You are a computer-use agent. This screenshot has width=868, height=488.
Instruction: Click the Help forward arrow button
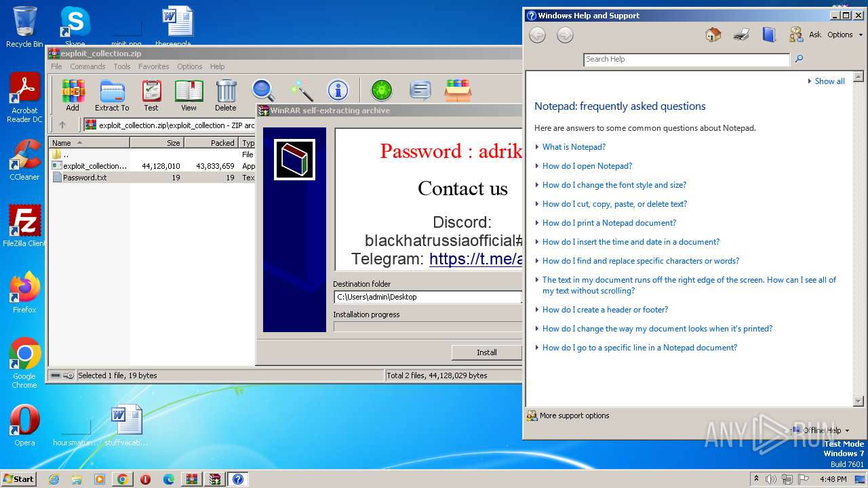click(x=565, y=35)
